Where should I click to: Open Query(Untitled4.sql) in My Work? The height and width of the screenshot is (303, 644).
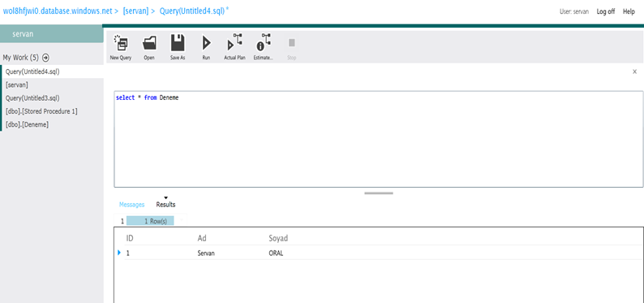coord(52,71)
